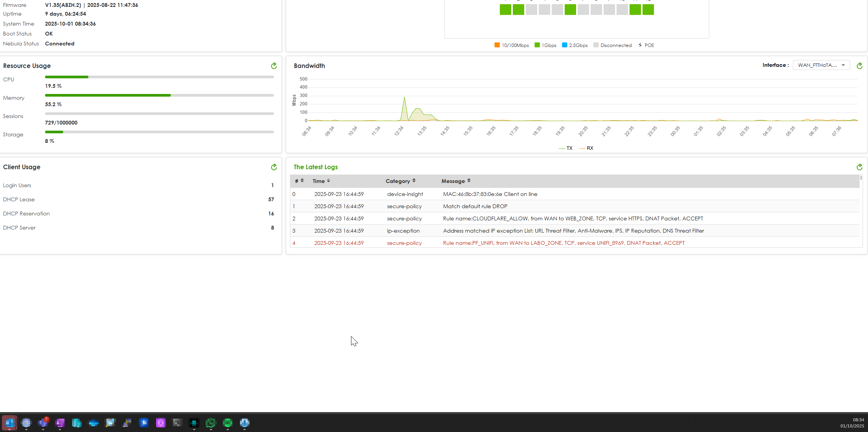Image resolution: width=868 pixels, height=432 pixels.
Task: Select the red PF_UNIFI log entry
Action: coord(564,243)
